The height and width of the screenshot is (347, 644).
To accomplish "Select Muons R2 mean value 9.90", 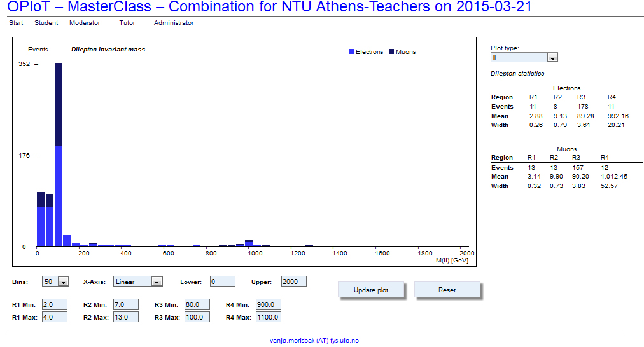I will pyautogui.click(x=557, y=177).
